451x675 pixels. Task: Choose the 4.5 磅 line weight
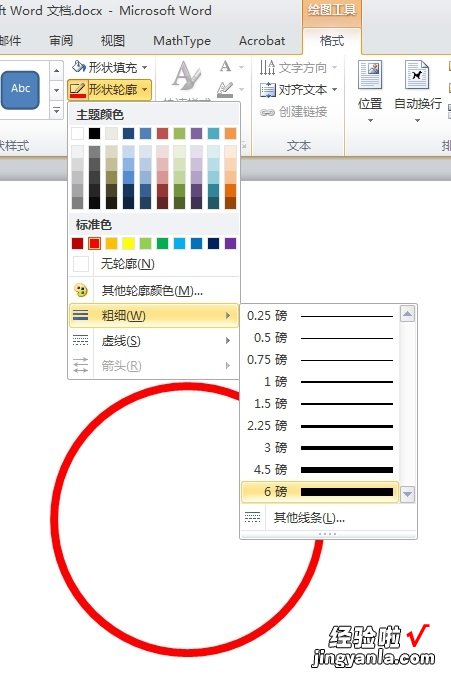(320, 470)
